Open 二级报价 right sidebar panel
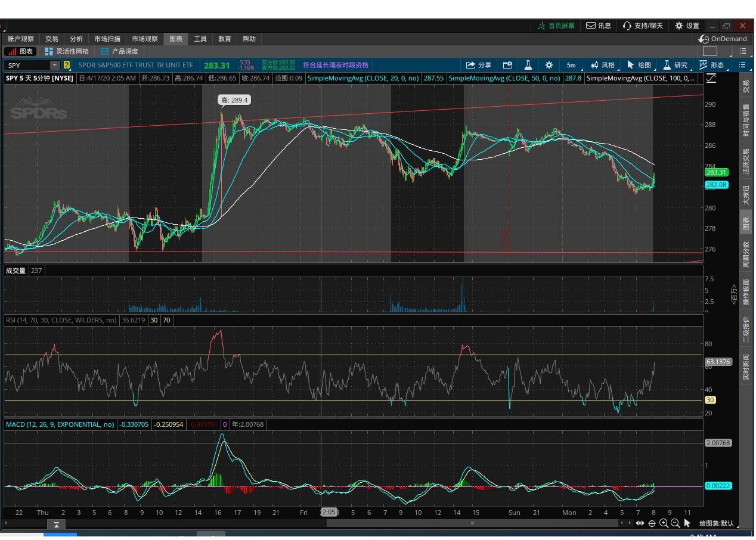This screenshot has height=540, width=756. click(x=746, y=330)
